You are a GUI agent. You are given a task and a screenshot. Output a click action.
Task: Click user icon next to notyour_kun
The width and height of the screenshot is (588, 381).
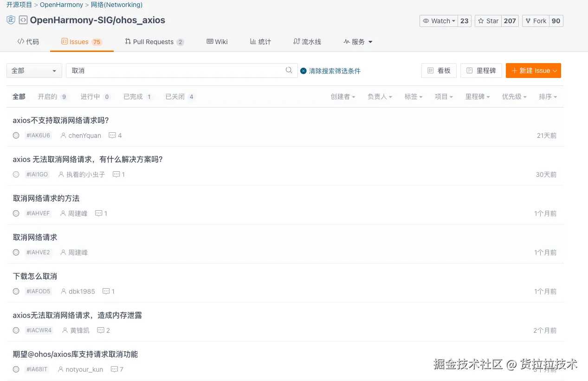pos(61,369)
